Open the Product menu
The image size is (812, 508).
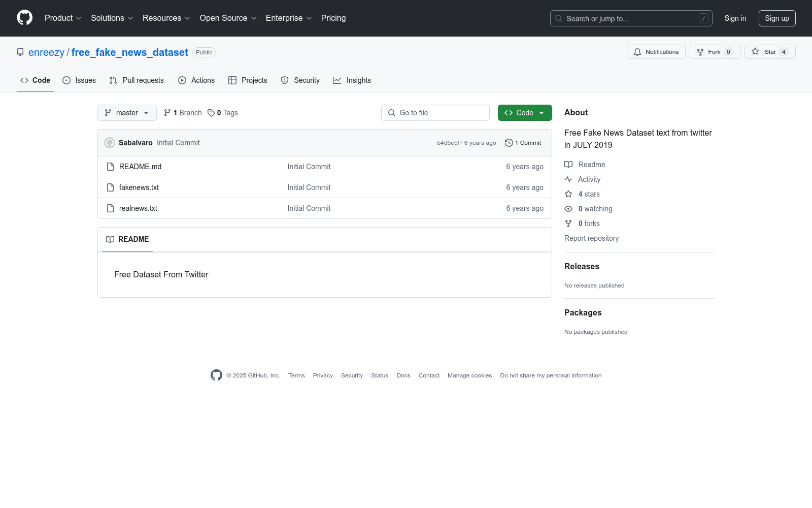pos(63,18)
